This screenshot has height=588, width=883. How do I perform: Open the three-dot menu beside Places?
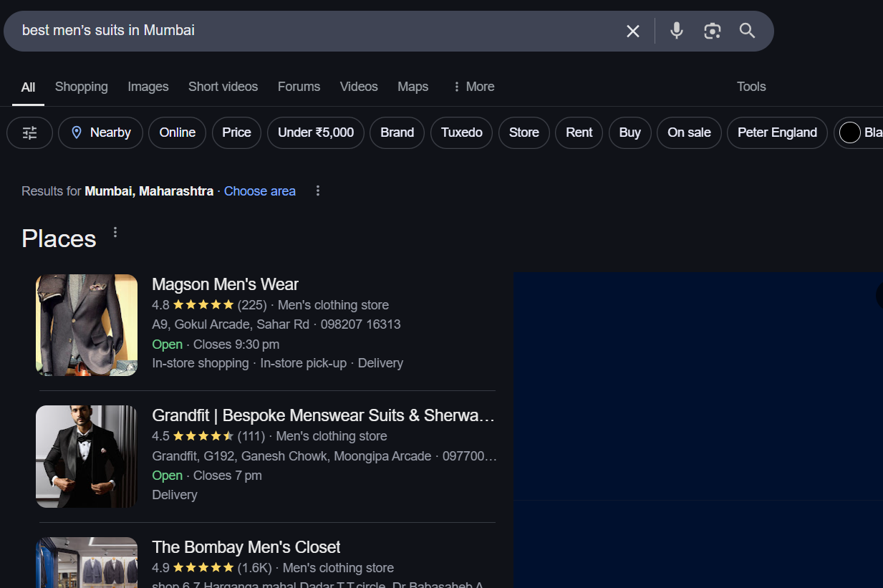[115, 232]
